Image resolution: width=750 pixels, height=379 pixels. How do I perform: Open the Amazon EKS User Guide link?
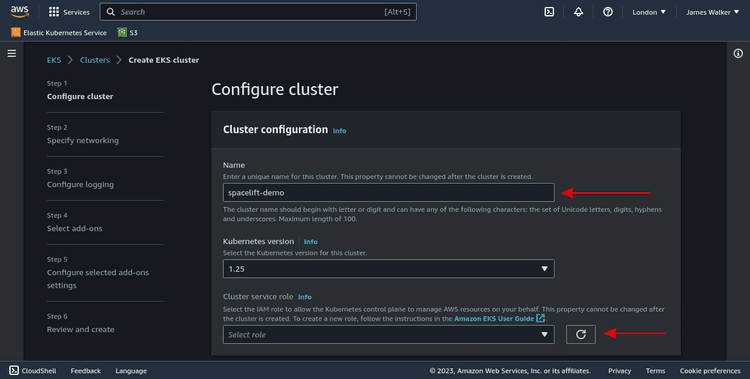coord(499,318)
